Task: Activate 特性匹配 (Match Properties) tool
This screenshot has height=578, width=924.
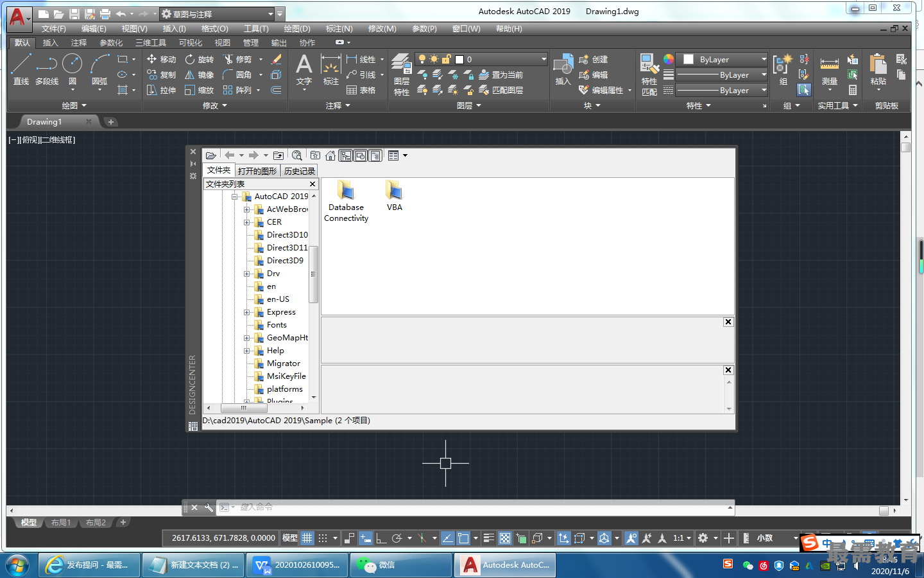Action: coord(649,74)
